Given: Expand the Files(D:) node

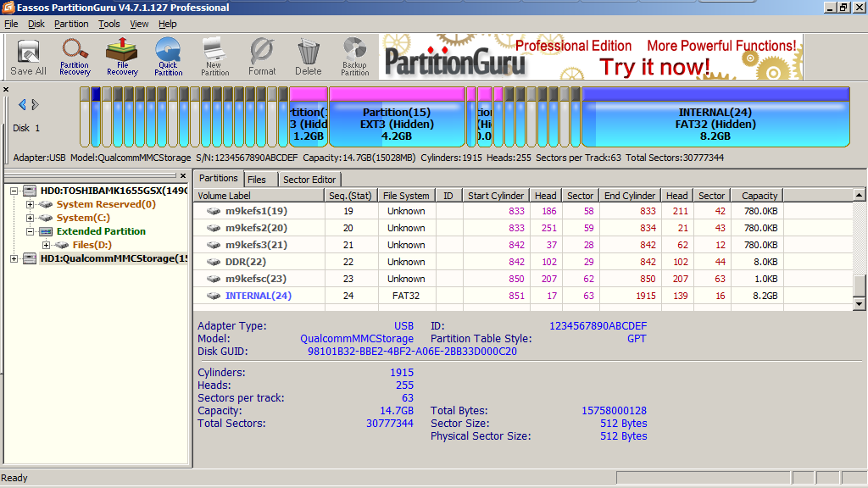Looking at the screenshot, I should click(46, 245).
